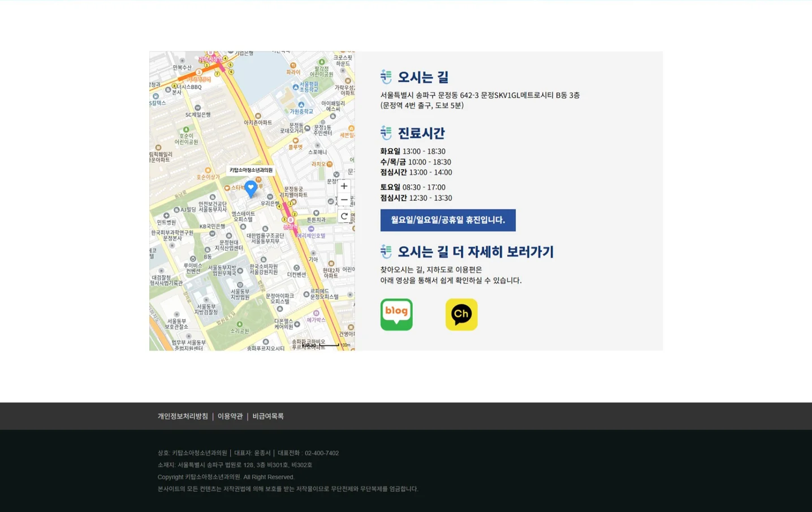Open the clinic's Naver blog
Screen dimensions: 812x512
[396, 314]
